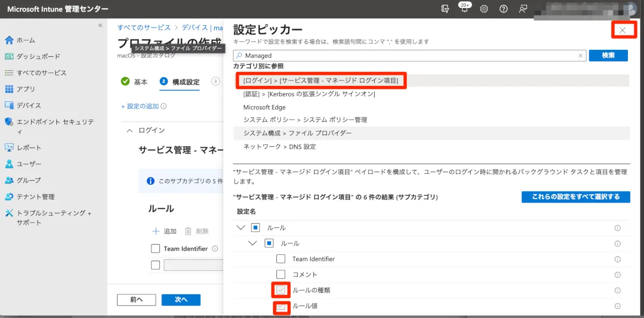Click the keyword search input field
This screenshot has width=644, height=318.
(x=408, y=55)
